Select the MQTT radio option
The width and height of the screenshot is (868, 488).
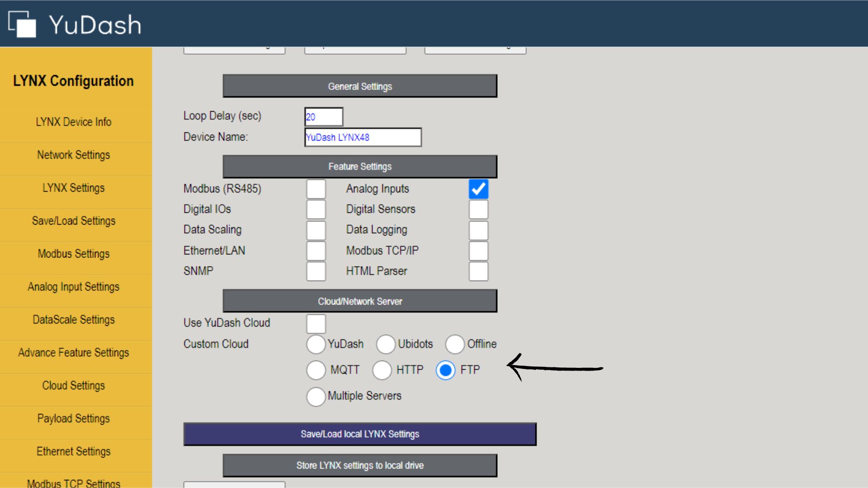tap(316, 370)
